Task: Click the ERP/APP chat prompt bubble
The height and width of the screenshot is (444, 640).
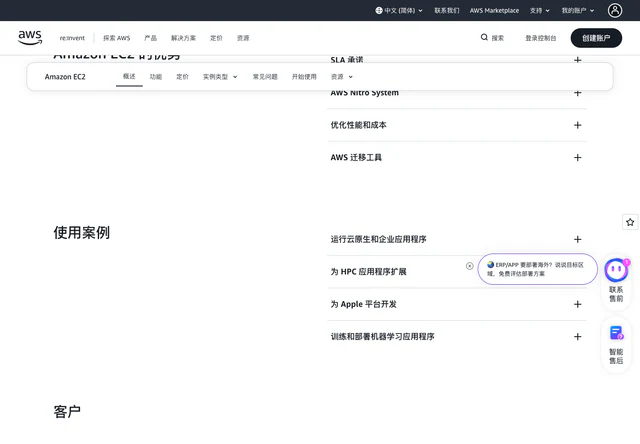Action: click(x=538, y=269)
